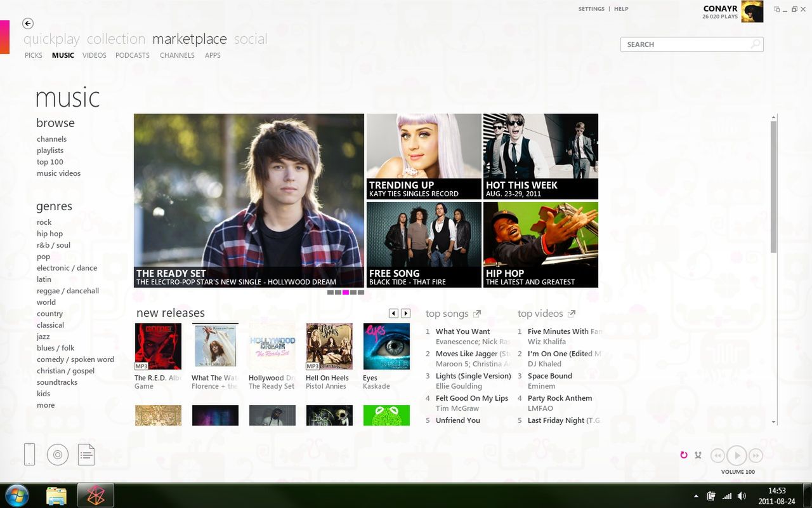Open the power plug tray icon
The width and height of the screenshot is (812, 508).
click(712, 496)
